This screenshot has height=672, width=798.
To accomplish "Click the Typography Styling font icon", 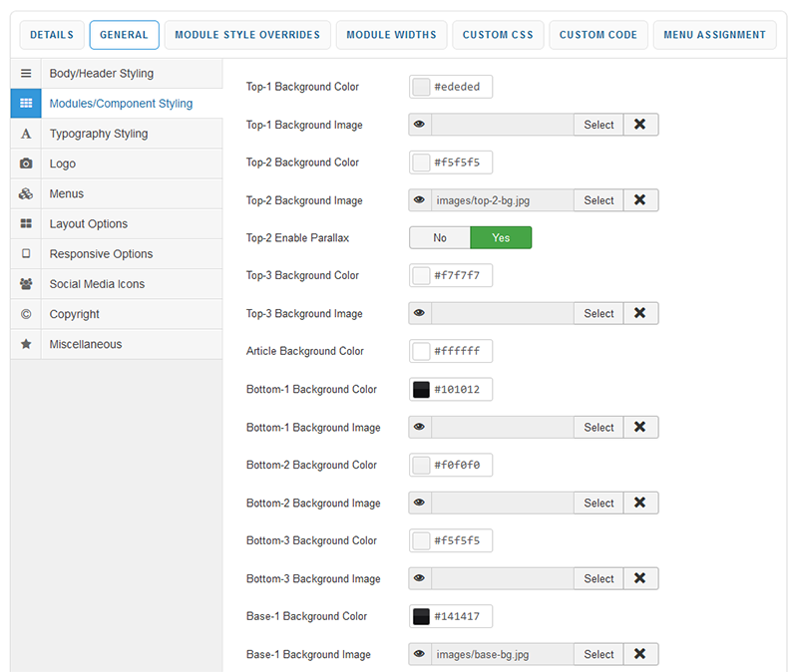I will (x=26, y=134).
